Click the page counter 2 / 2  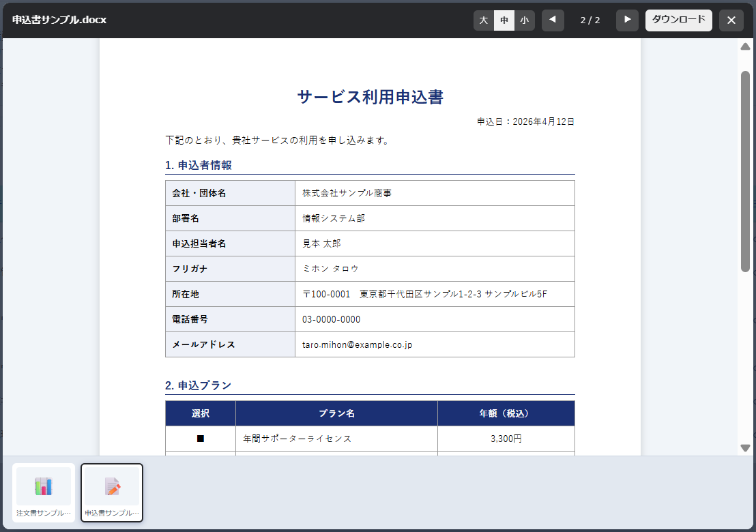[x=590, y=20]
